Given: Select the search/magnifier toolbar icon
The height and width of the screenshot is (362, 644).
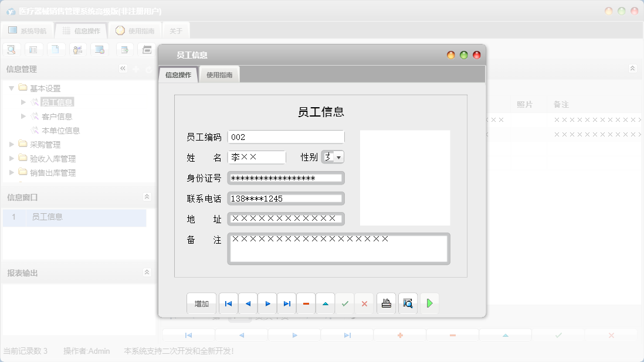Looking at the screenshot, I should [x=11, y=49].
